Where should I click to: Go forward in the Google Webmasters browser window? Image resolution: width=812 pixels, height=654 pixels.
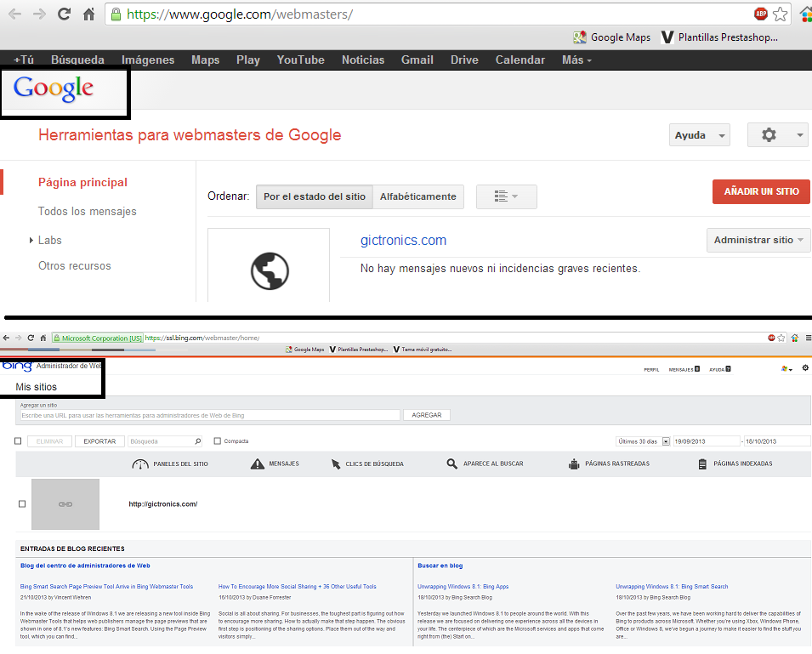click(39, 14)
